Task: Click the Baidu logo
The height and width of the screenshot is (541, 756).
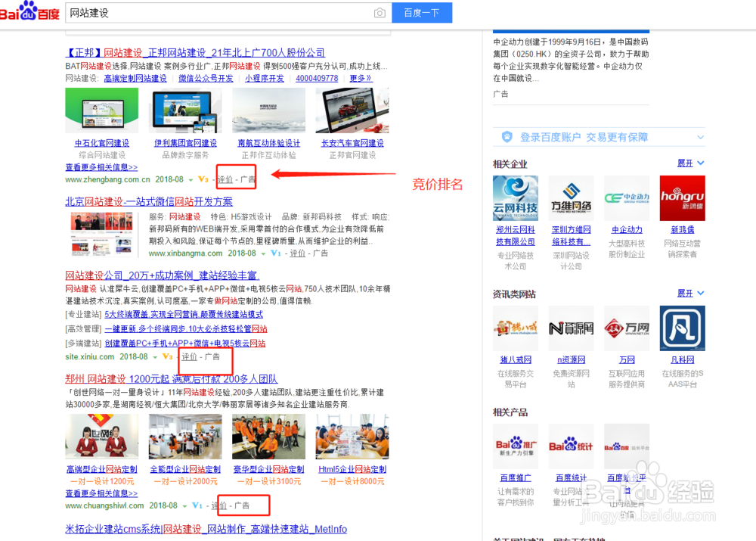Action: [29, 11]
